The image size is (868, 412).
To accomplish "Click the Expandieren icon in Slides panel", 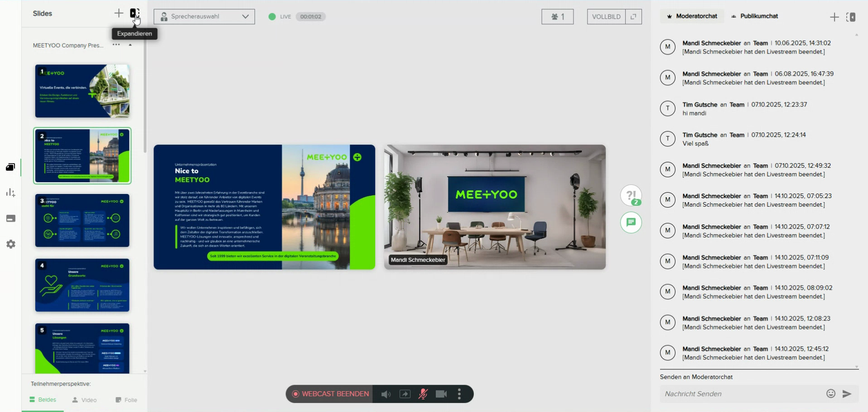I will [135, 13].
